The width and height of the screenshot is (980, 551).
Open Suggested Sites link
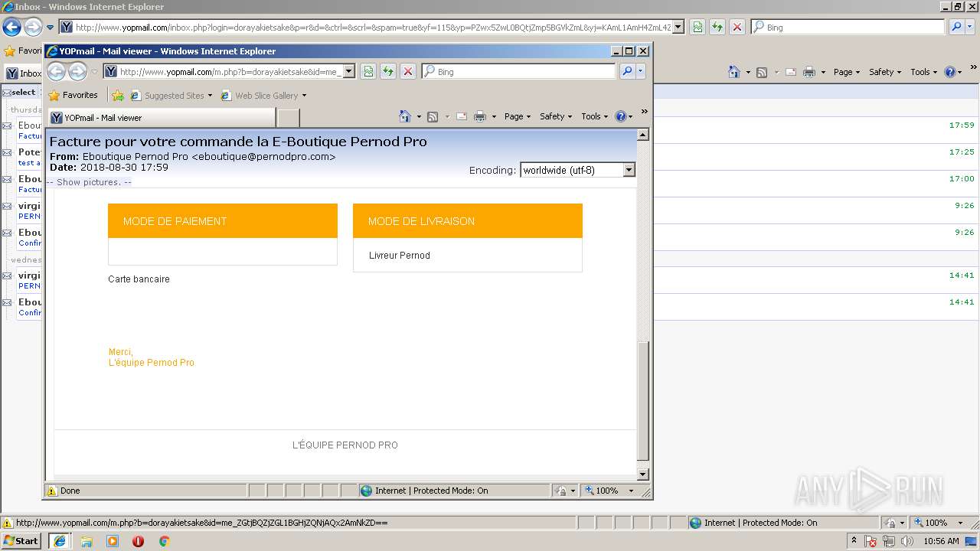pos(171,96)
